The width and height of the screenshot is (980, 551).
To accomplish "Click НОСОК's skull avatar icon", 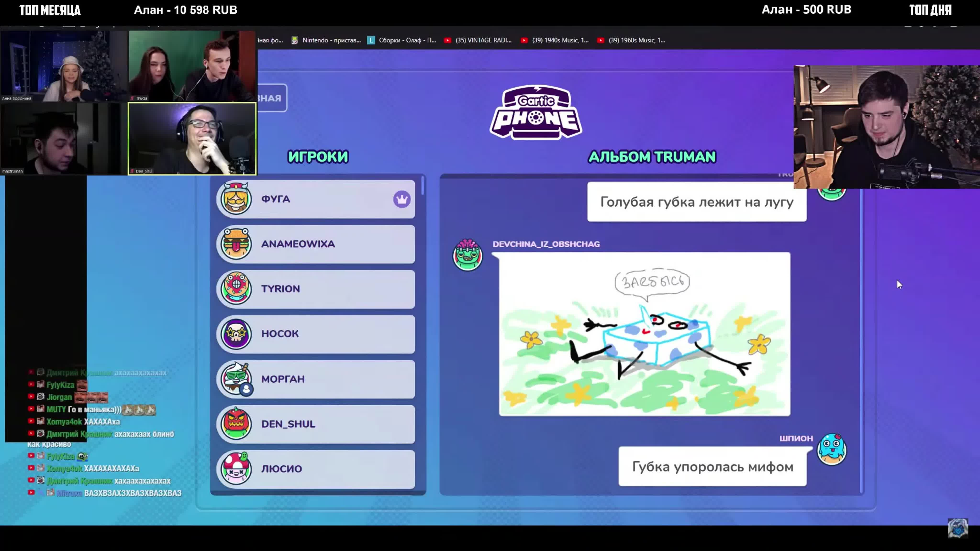I will coord(236,334).
